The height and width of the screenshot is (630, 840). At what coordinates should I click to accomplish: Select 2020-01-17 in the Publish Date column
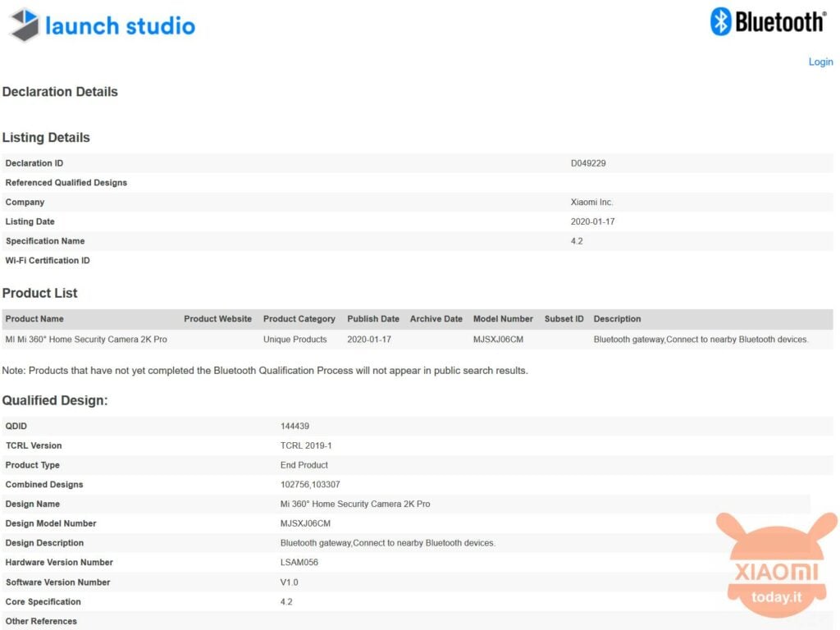tap(369, 340)
